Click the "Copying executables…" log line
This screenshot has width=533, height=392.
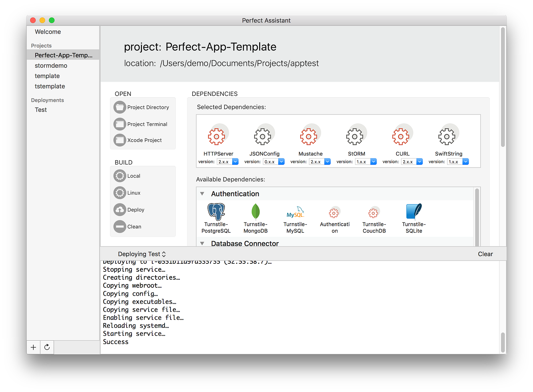(x=140, y=302)
